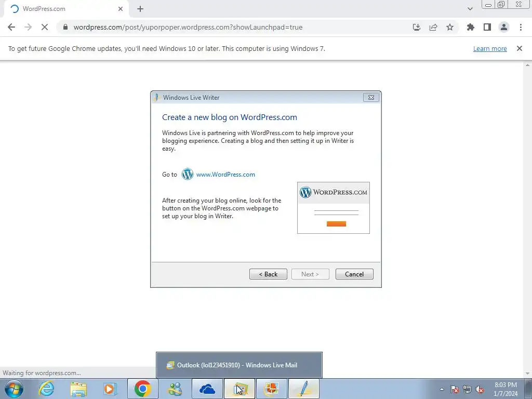
Task: Click the Cancel button in the dialog
Action: coord(354,274)
